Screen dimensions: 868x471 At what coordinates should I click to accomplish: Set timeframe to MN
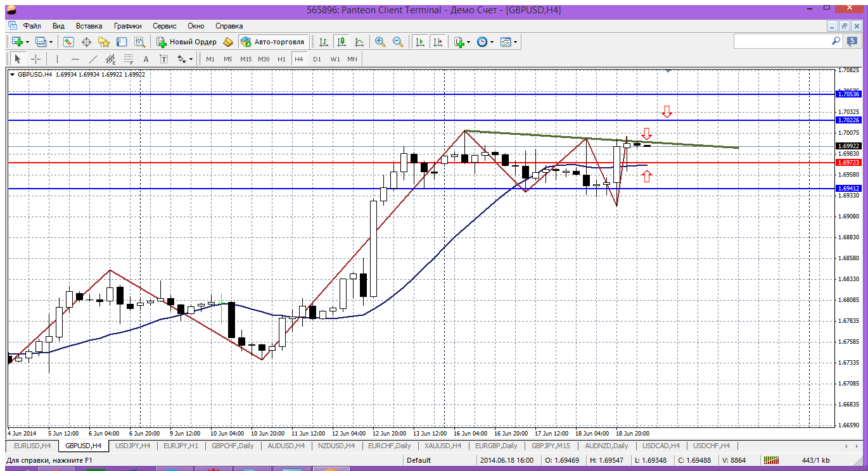tap(352, 59)
